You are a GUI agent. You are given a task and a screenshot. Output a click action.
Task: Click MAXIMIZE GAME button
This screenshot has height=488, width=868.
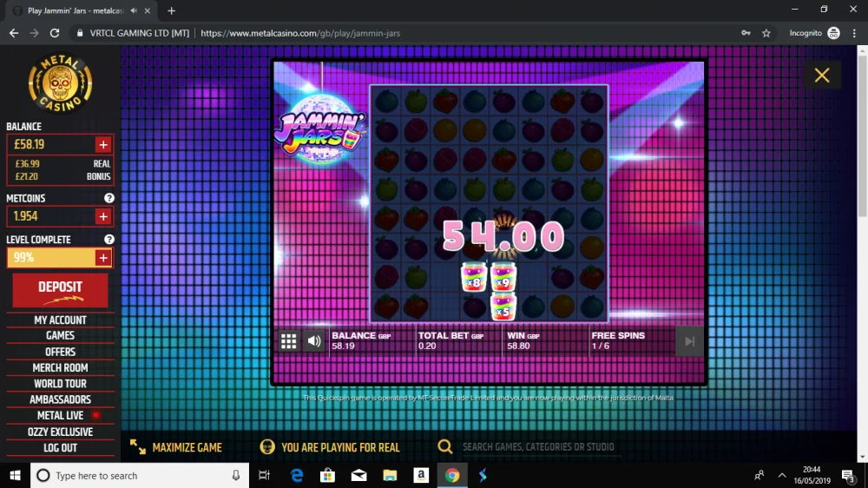coord(175,447)
